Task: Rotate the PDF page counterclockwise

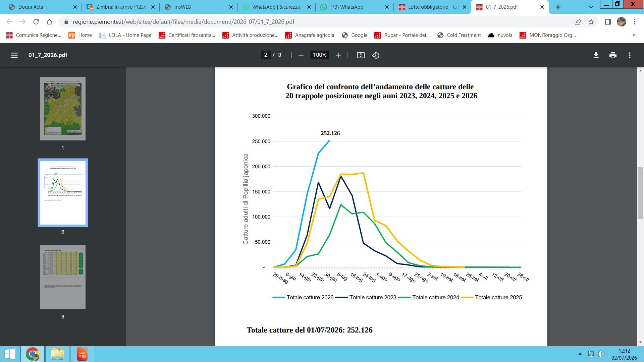Action: [x=376, y=55]
